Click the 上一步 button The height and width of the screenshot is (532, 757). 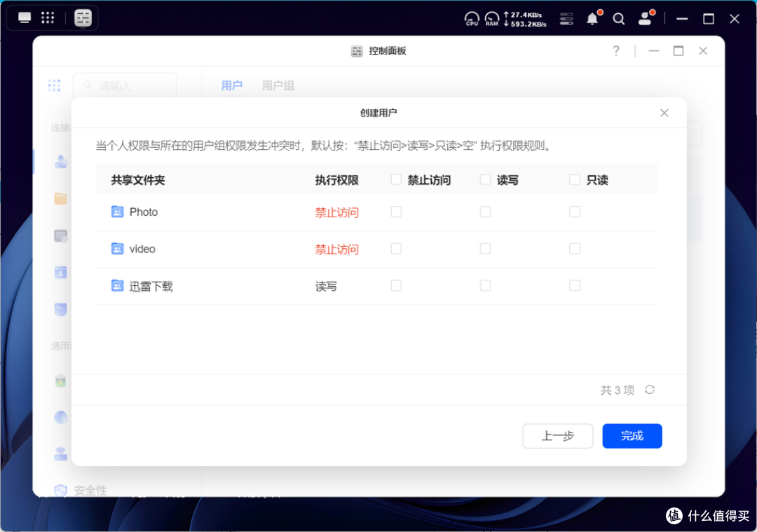[558, 436]
